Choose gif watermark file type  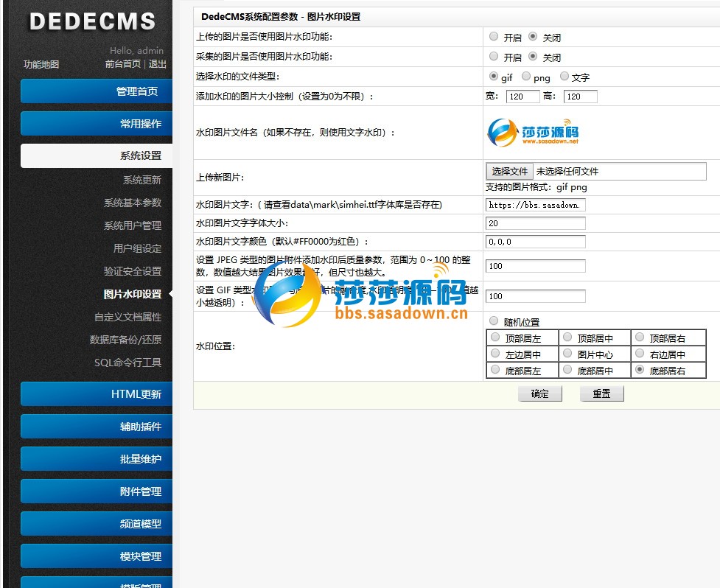494,76
